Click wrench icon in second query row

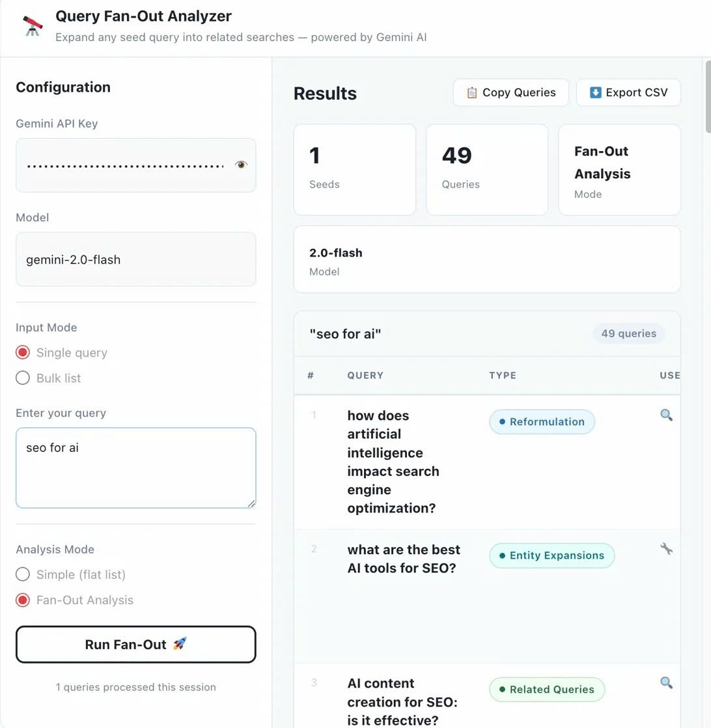pyautogui.click(x=666, y=549)
